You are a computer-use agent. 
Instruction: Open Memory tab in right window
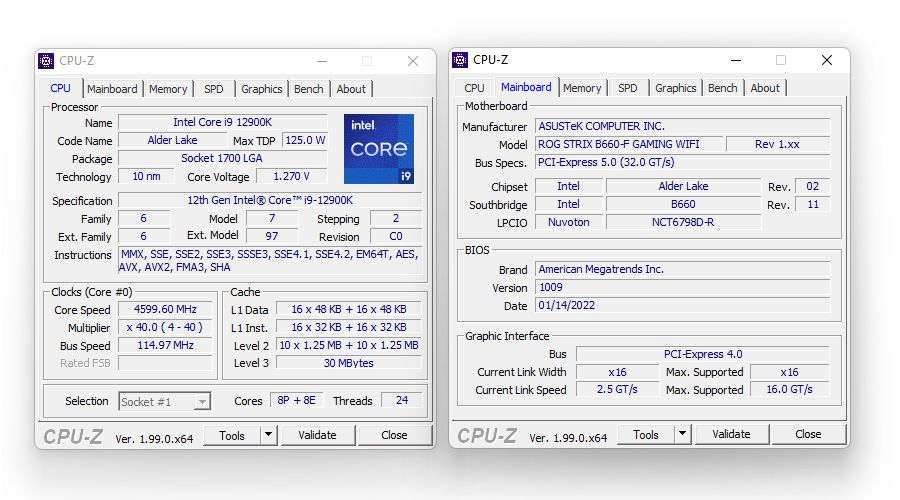[x=582, y=88]
